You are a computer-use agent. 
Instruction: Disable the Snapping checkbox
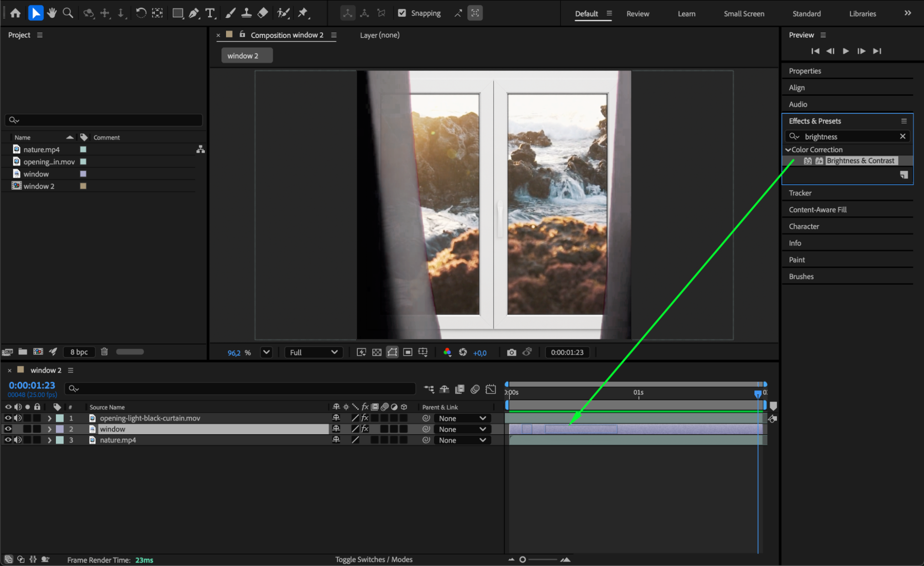pos(402,13)
